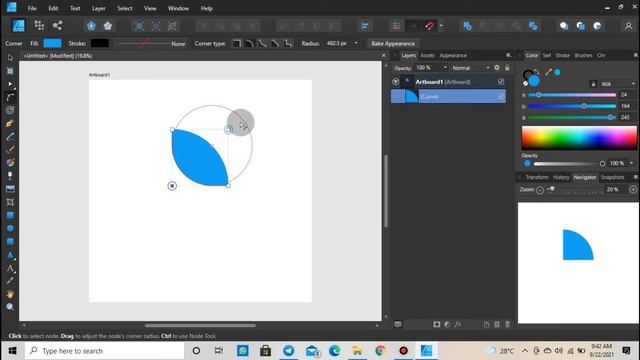This screenshot has width=640, height=360.
Task: Select the Ellipse tool
Action: coord(10,228)
